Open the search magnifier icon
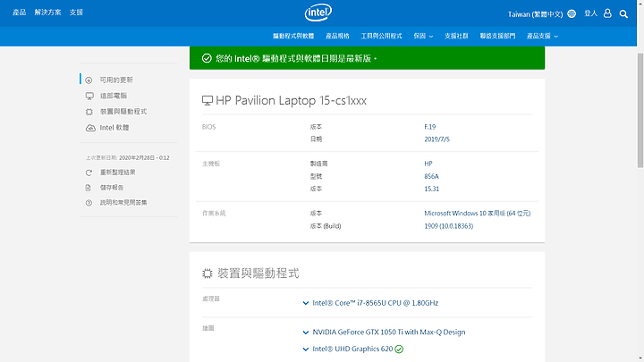The height and width of the screenshot is (362, 644). (x=623, y=14)
